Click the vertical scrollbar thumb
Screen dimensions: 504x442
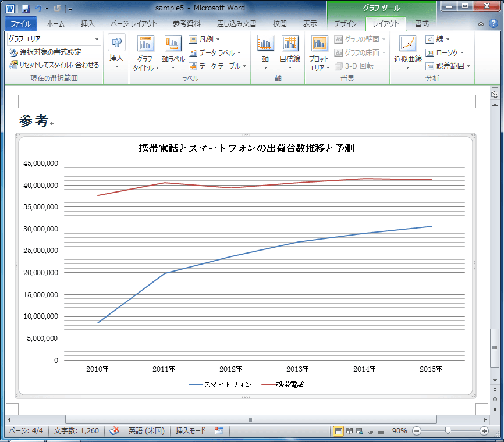495,348
